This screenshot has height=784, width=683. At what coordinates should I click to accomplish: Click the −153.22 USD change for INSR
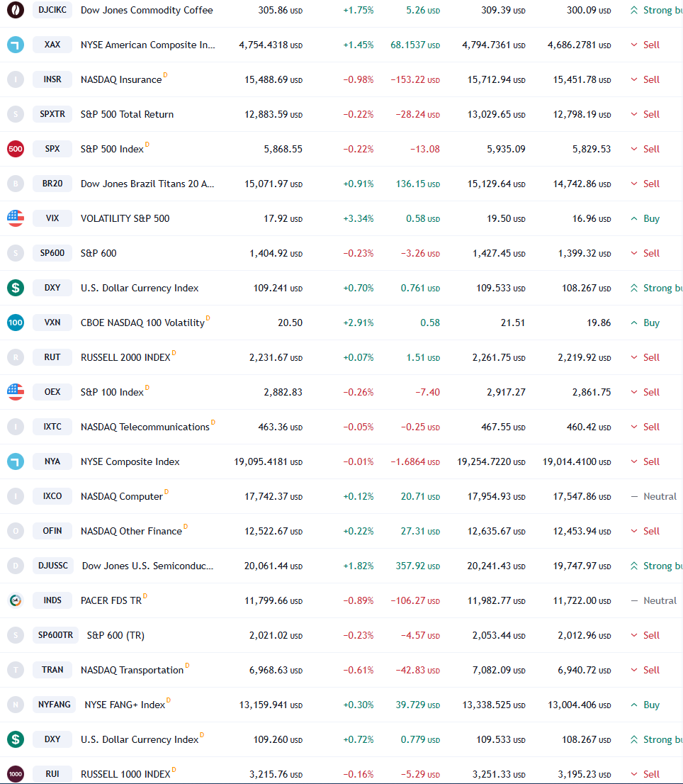pyautogui.click(x=415, y=79)
